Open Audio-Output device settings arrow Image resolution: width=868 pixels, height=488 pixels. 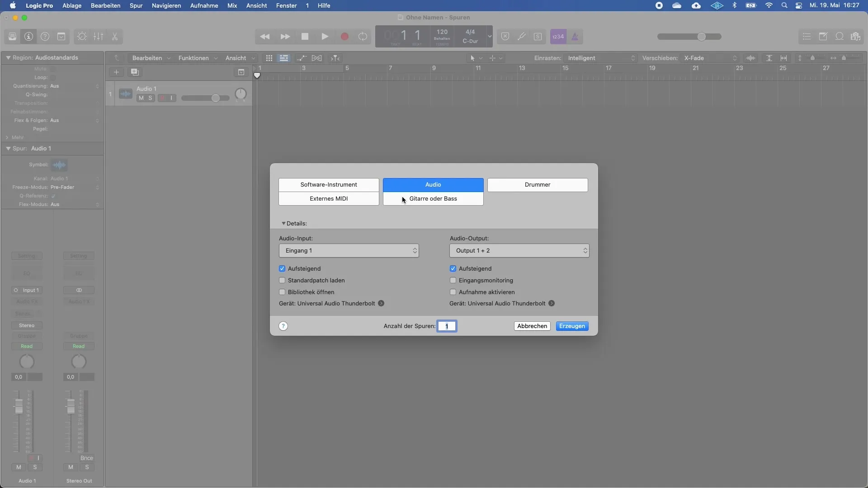point(552,304)
